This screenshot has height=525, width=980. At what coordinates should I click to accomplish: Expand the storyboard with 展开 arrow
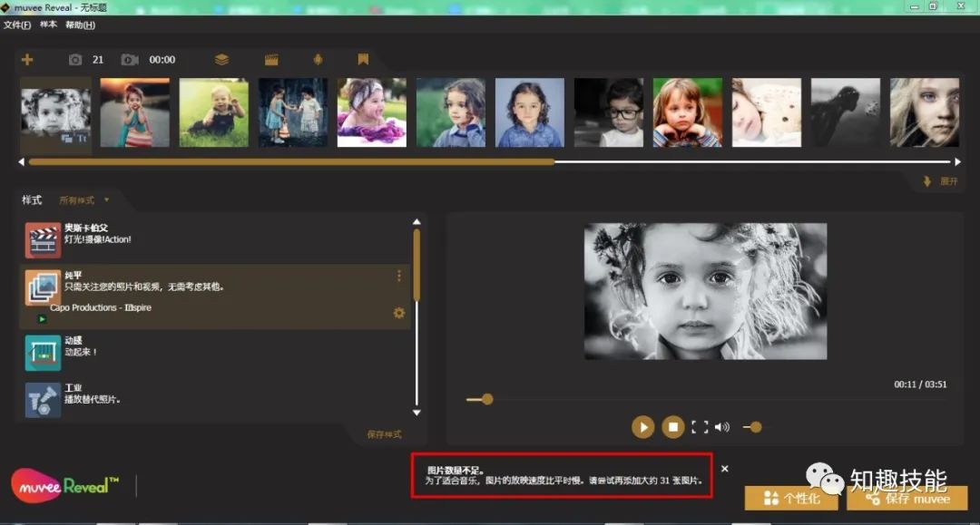(941, 181)
